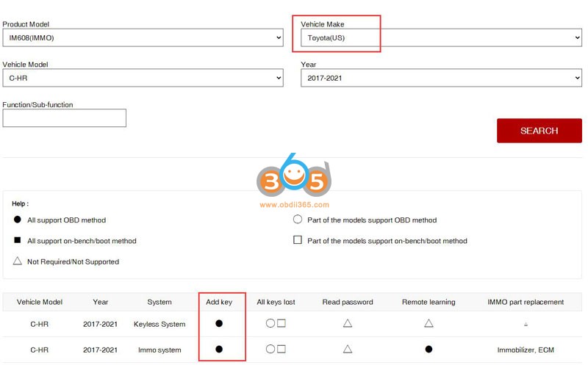This screenshot has width=588, height=365.
Task: Click Immobilizer, ECM cell text
Action: [x=526, y=350]
